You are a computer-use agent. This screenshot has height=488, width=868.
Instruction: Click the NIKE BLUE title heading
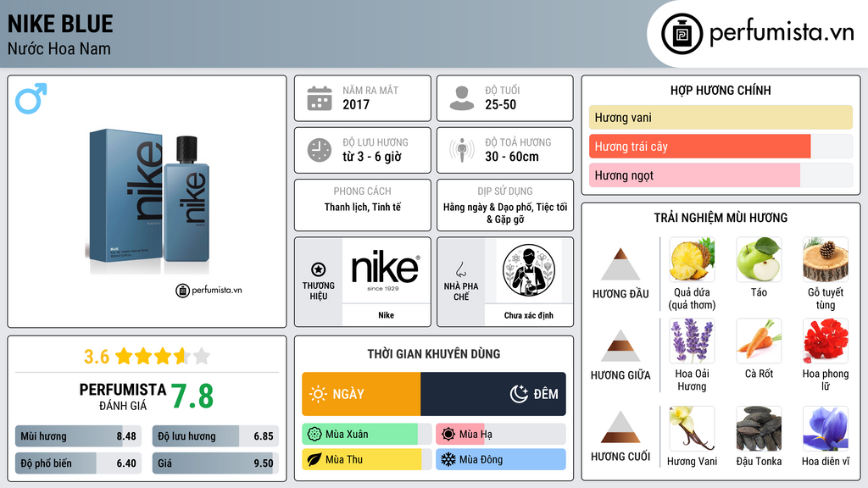tap(60, 25)
